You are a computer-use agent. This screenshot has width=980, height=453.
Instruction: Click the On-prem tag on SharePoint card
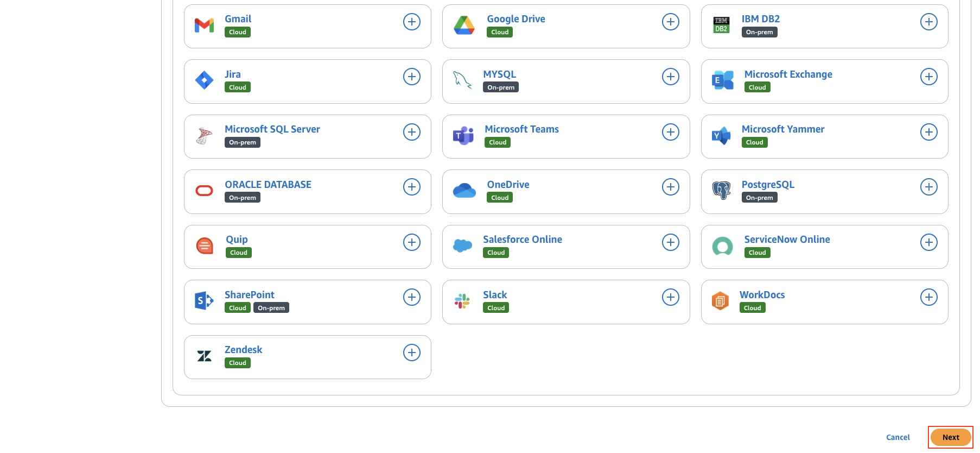click(271, 308)
